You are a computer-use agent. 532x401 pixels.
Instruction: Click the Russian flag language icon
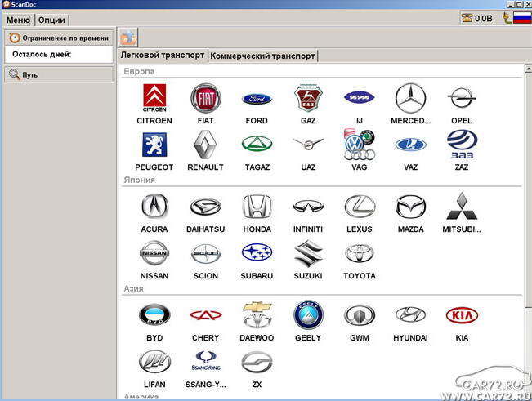pos(522,18)
